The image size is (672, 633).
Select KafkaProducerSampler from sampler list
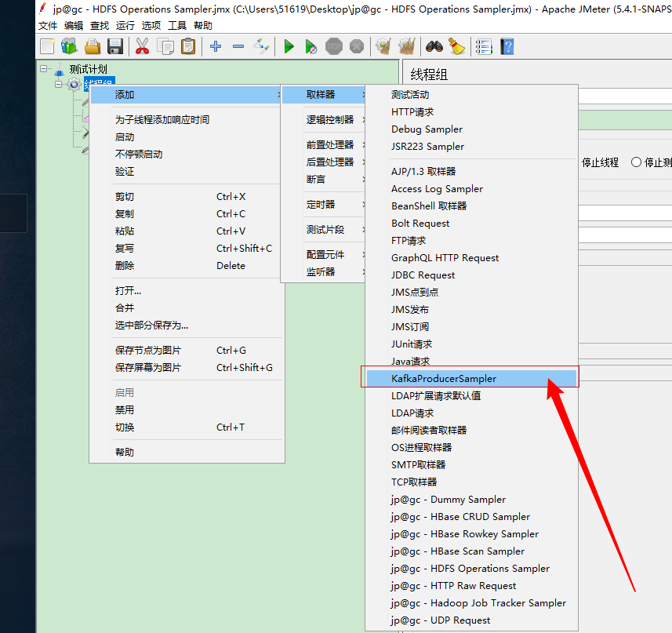coord(471,378)
